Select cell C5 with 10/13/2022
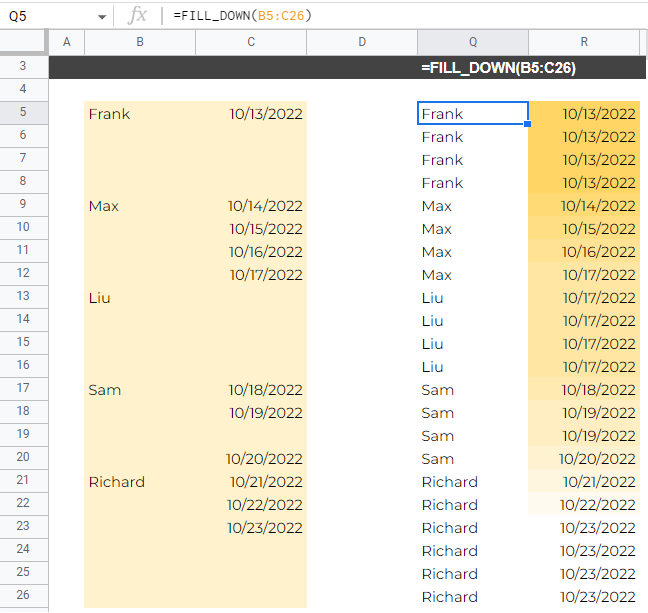The width and height of the screenshot is (648, 613). pyautogui.click(x=251, y=113)
